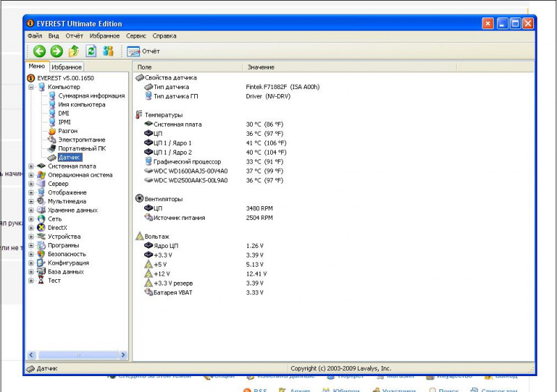Click the DirectX yellow X icon

41,228
